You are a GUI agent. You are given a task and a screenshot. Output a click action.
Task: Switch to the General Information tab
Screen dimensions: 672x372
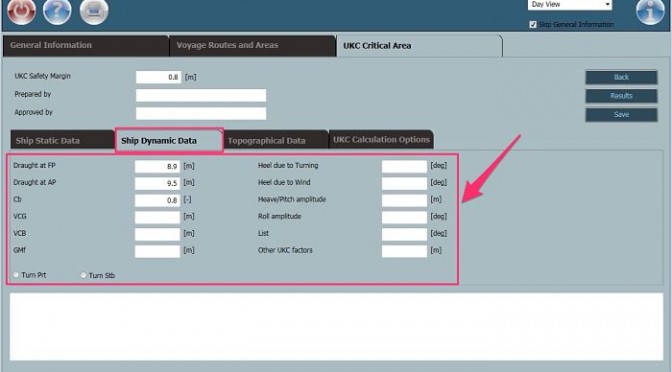pyautogui.click(x=86, y=45)
